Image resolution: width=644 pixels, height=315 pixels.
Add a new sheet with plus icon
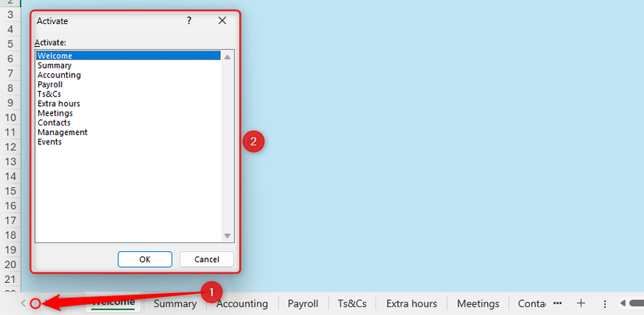pos(581,303)
